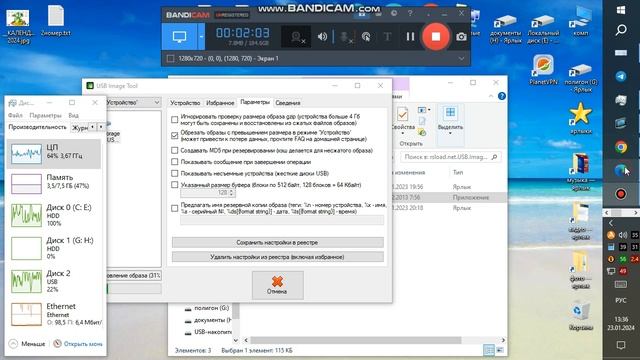Select КАЛЕНД 2024.jpg desktop file
Screen dimensions: 640x360
pos(18,26)
